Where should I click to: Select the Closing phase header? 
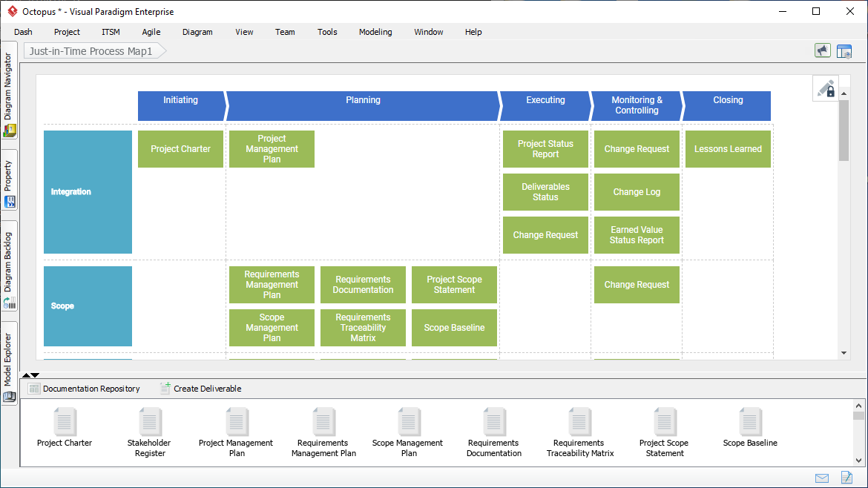727,105
